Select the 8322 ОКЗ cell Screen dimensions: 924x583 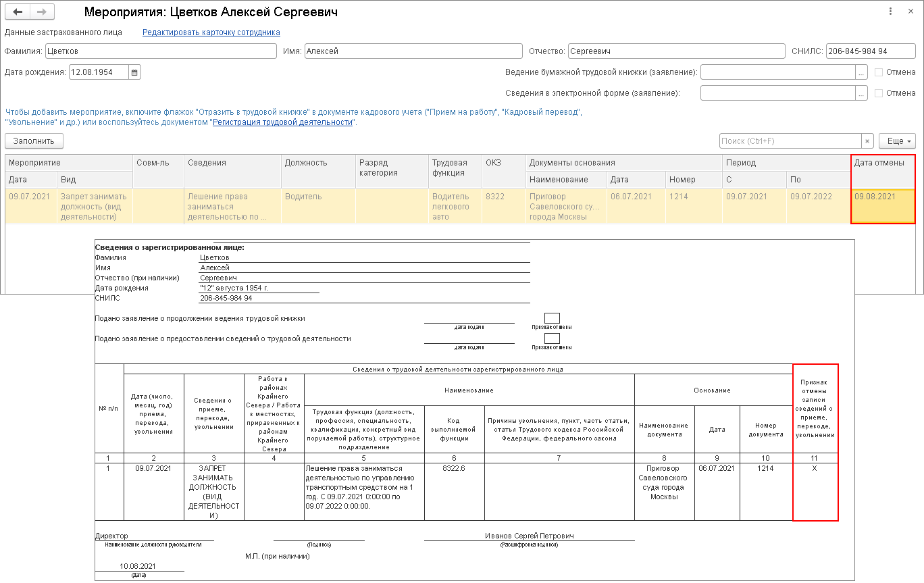click(x=504, y=206)
